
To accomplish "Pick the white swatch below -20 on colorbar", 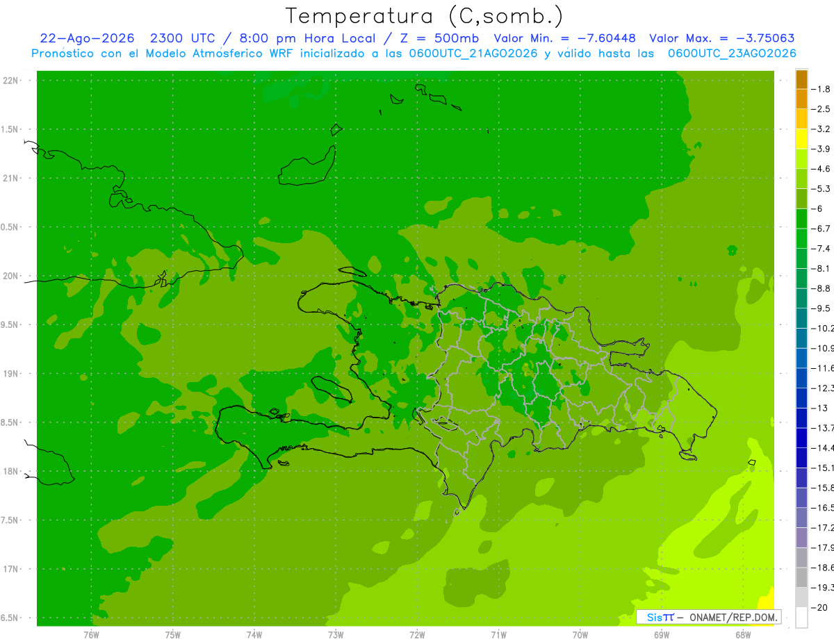I will pos(801,617).
